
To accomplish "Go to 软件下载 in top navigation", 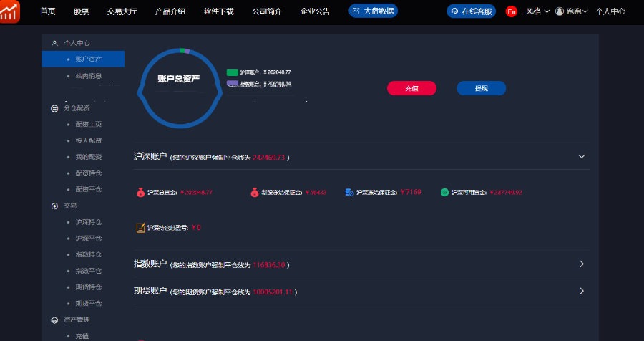I will click(218, 11).
